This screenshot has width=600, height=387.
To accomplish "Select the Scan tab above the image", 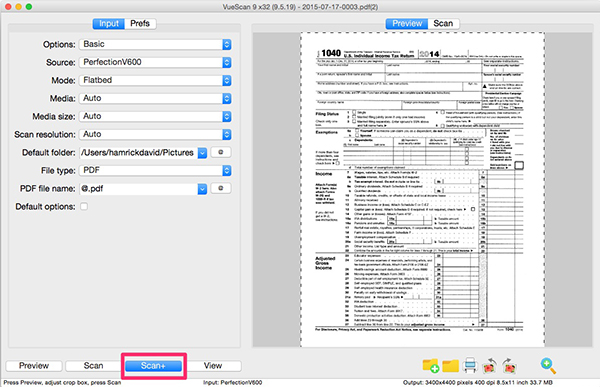I will [x=443, y=23].
